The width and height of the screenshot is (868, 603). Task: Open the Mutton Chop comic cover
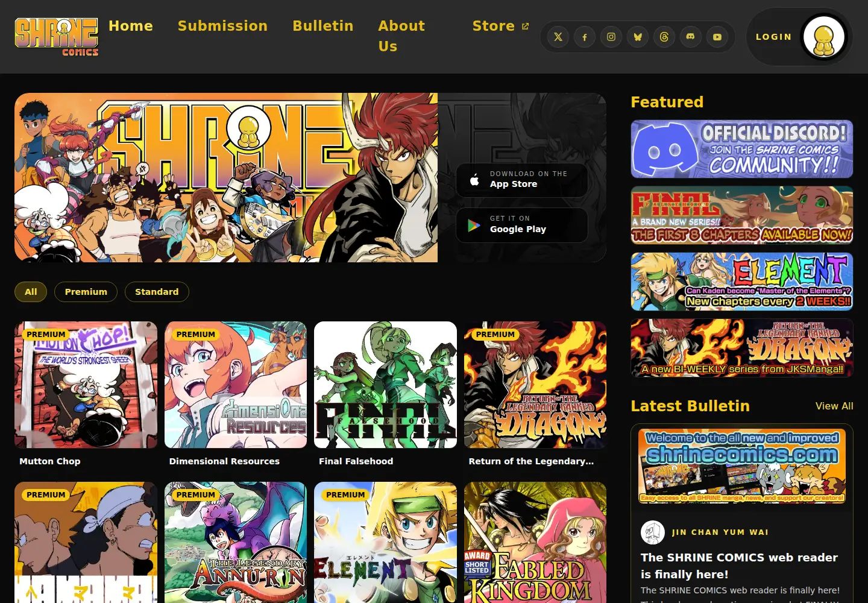tap(86, 385)
